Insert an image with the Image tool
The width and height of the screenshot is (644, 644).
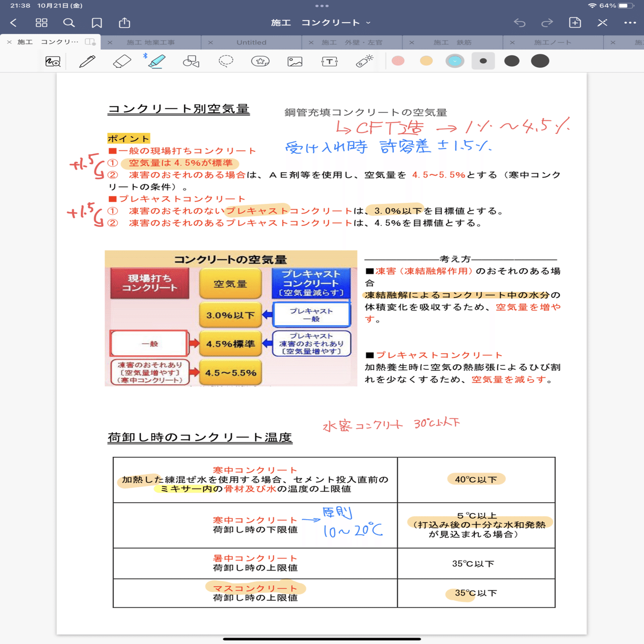pos(294,61)
